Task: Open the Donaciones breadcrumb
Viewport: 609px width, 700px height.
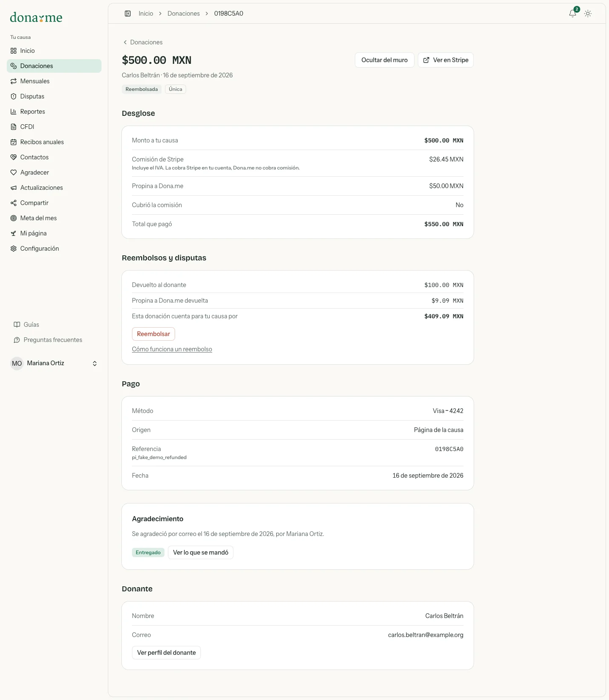Action: pos(184,14)
